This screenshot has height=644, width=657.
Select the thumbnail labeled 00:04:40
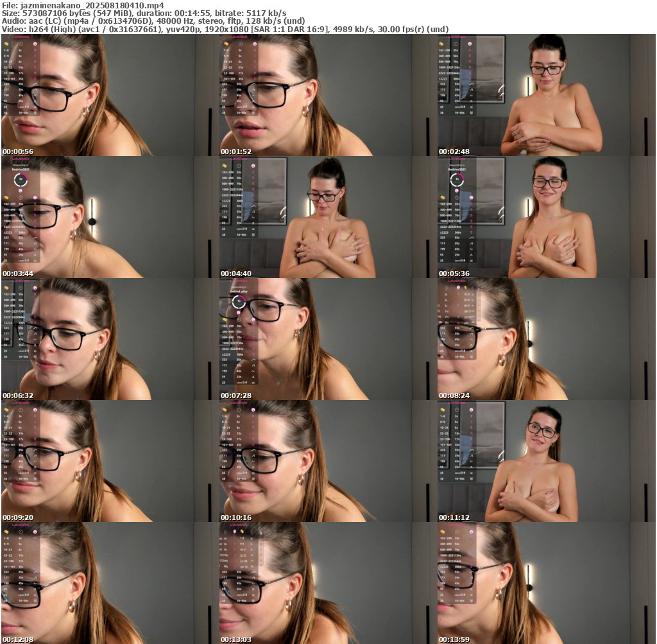(x=328, y=217)
